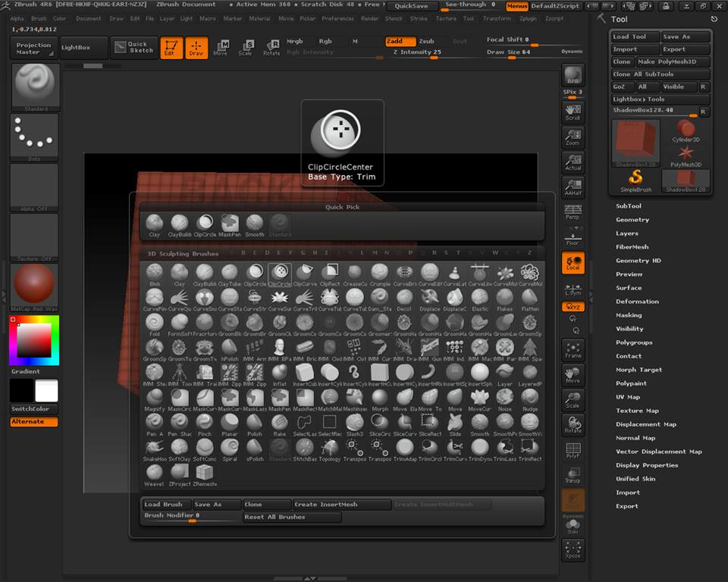This screenshot has width=728, height=582.
Task: Choose the SnakeHook sculpting brush
Action: 155,448
